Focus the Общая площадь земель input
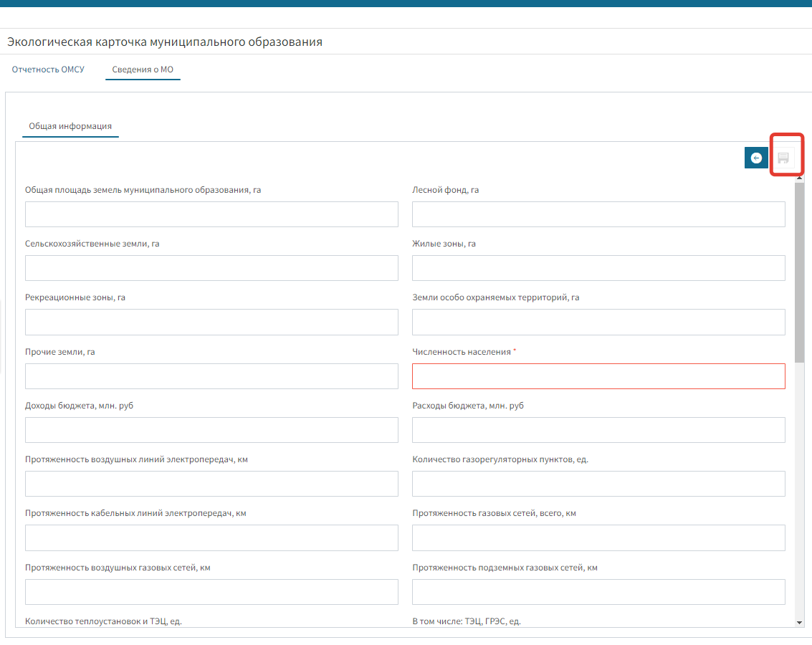This screenshot has width=812, height=645. (211, 214)
